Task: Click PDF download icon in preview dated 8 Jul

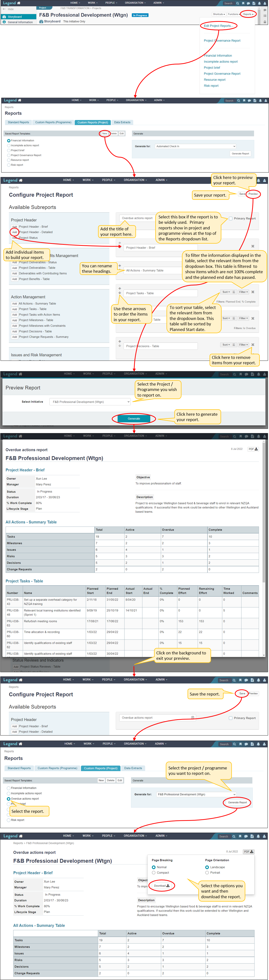Action: click(x=253, y=449)
